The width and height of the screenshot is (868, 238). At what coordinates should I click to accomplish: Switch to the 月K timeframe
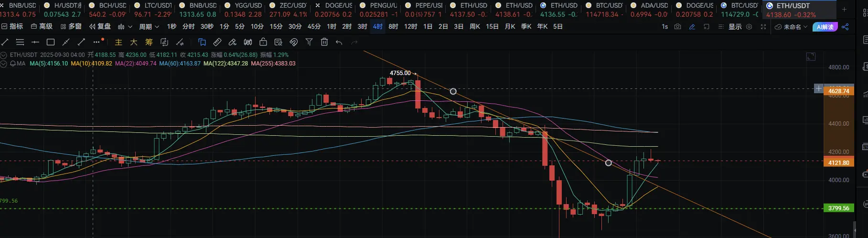point(510,26)
